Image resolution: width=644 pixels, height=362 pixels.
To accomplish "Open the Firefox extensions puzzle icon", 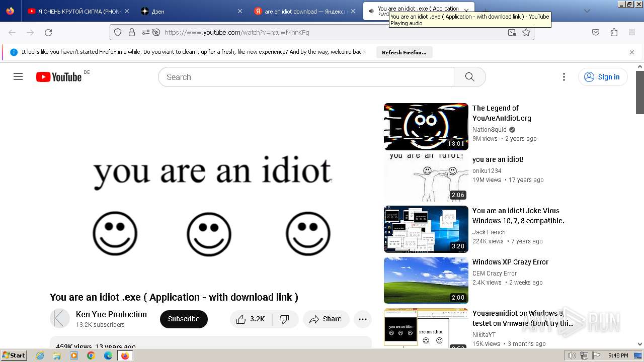I will tap(614, 32).
